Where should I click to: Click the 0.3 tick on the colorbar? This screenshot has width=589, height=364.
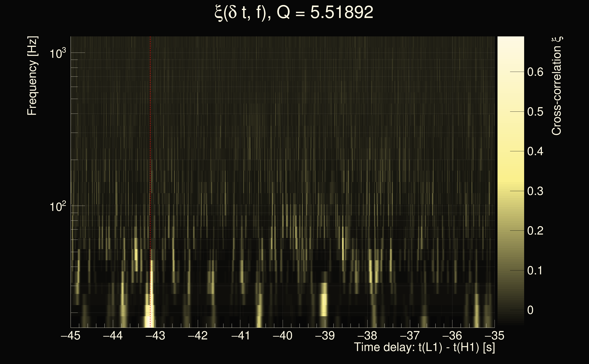click(x=535, y=191)
